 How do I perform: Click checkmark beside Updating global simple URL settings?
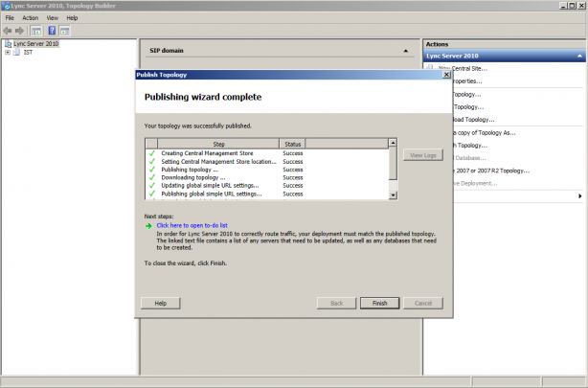[x=152, y=185]
